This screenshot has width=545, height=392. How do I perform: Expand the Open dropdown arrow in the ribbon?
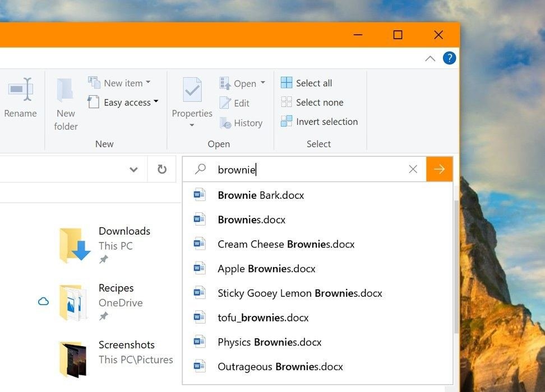coord(263,83)
